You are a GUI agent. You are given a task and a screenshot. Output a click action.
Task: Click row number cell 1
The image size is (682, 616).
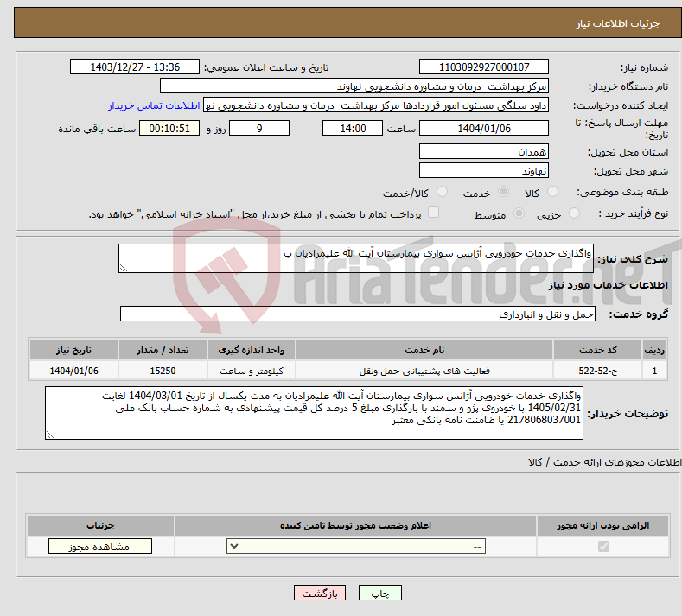(654, 371)
